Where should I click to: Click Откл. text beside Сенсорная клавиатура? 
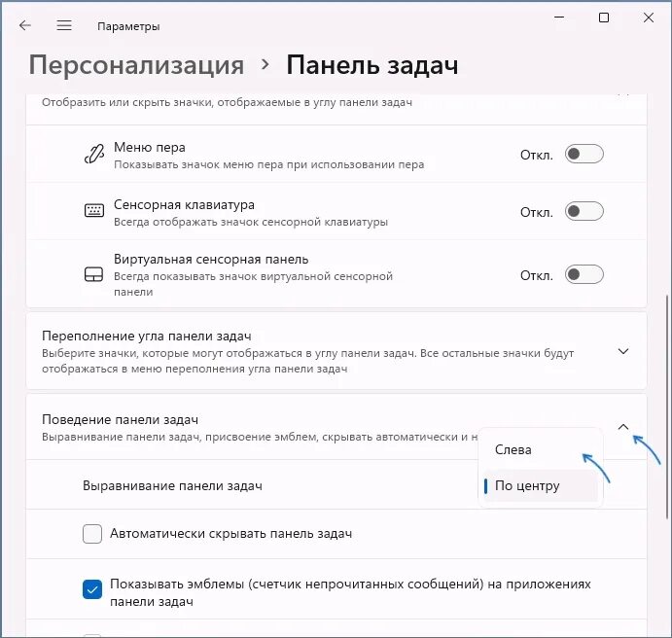(537, 212)
